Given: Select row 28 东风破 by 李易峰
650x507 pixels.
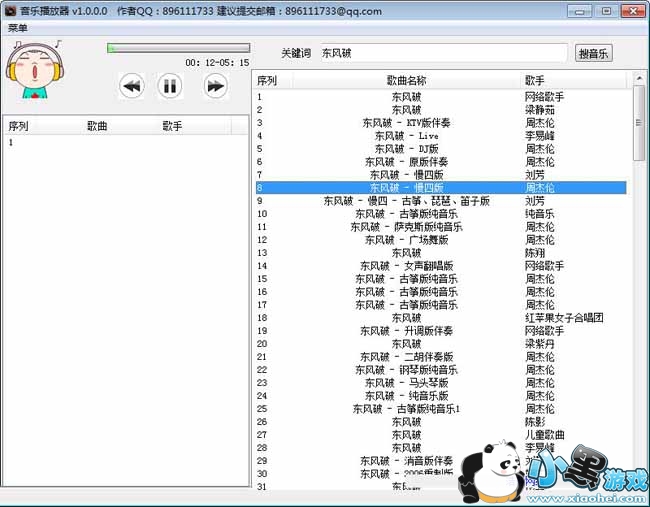Looking at the screenshot, I should point(441,448).
